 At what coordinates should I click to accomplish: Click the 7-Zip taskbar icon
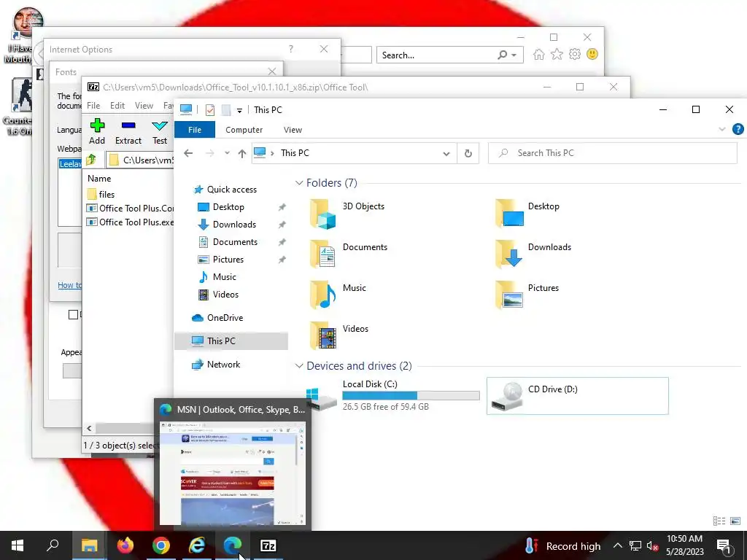click(x=268, y=545)
